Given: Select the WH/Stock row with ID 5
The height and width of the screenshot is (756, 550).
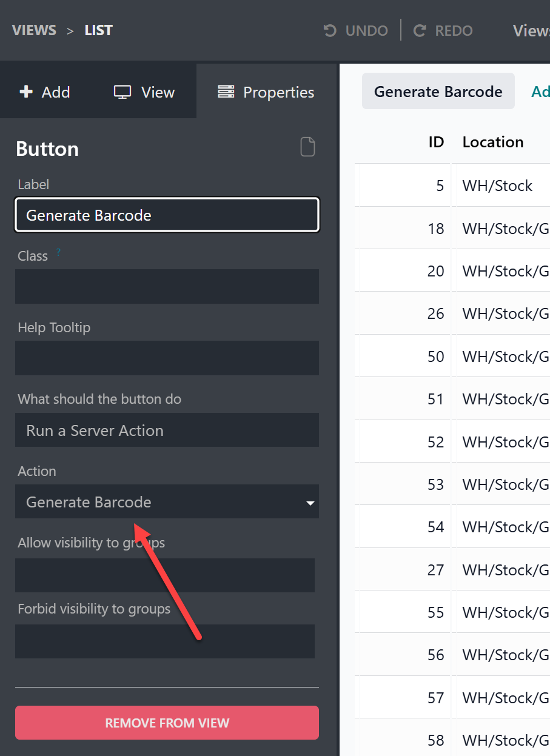Looking at the screenshot, I should point(497,186).
